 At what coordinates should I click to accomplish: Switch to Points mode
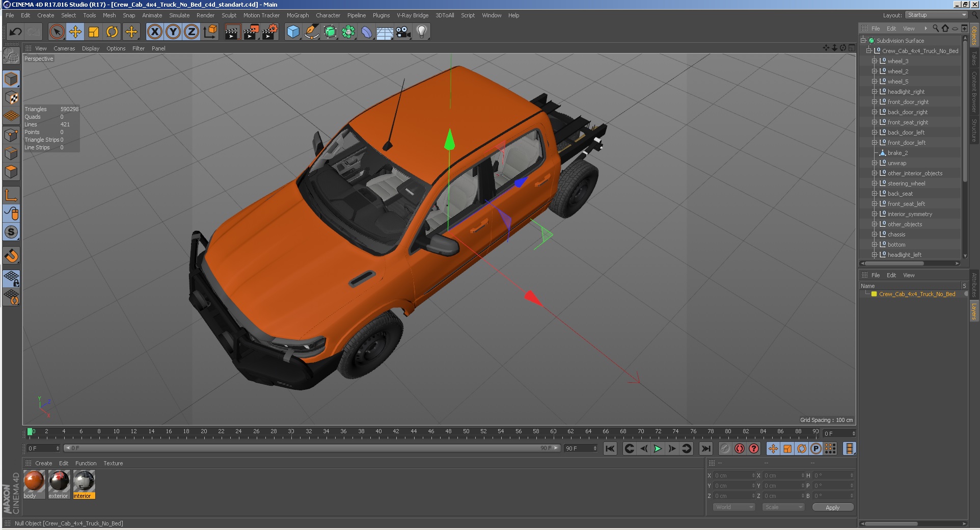(x=11, y=135)
